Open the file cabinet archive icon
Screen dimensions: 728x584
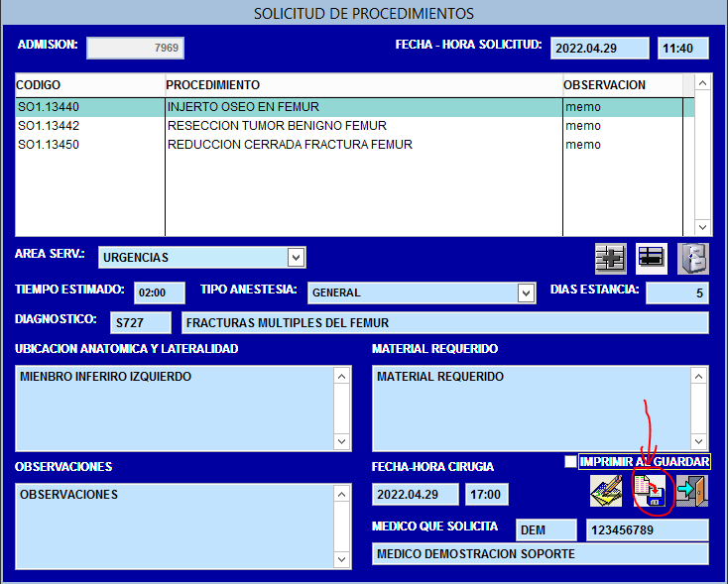click(x=692, y=258)
